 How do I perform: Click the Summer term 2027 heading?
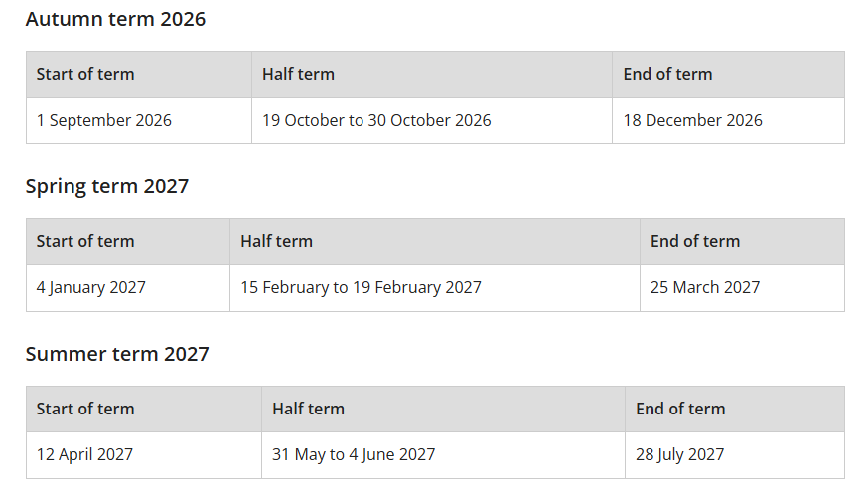[x=117, y=354]
